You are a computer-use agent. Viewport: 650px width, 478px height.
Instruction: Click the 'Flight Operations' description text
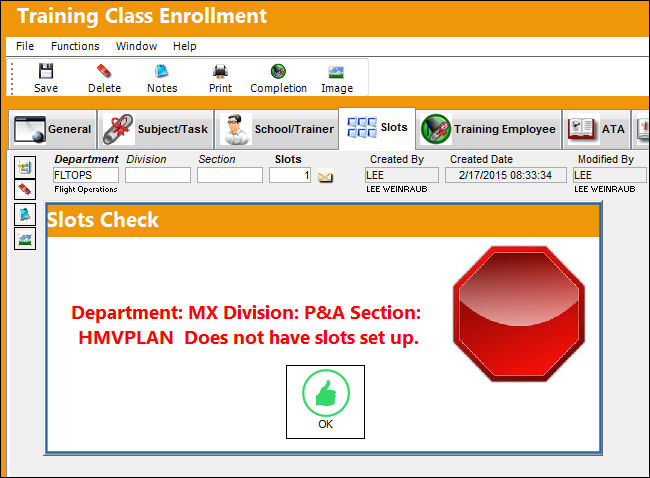86,189
